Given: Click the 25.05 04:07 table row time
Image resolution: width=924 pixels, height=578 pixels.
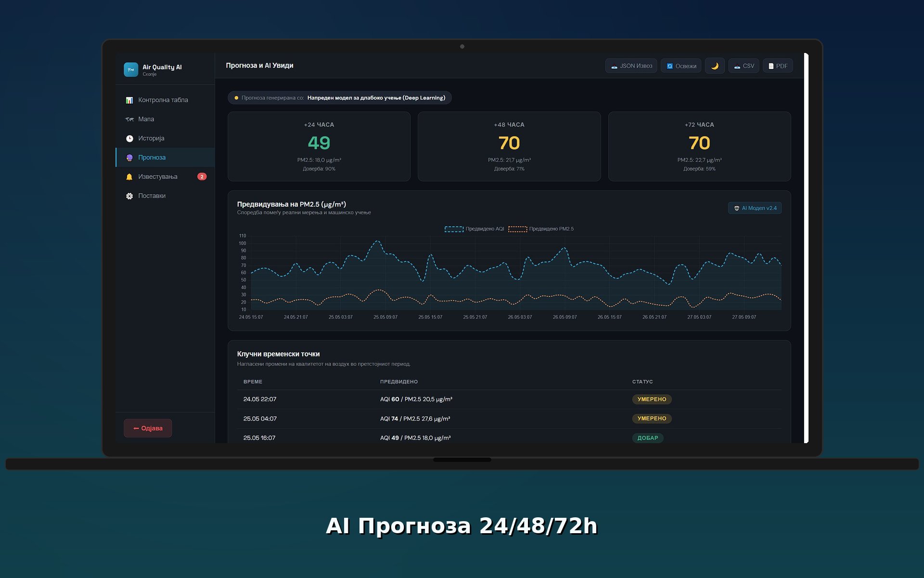Looking at the screenshot, I should 260,419.
